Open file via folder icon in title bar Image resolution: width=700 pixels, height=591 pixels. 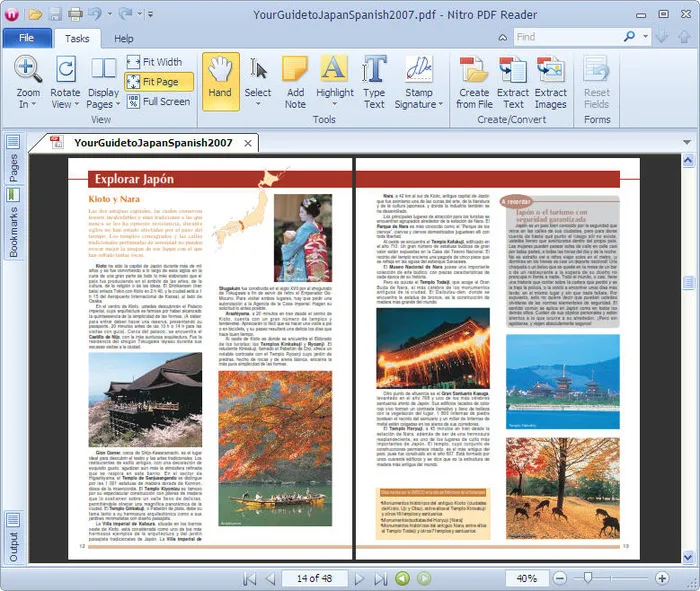[x=35, y=15]
